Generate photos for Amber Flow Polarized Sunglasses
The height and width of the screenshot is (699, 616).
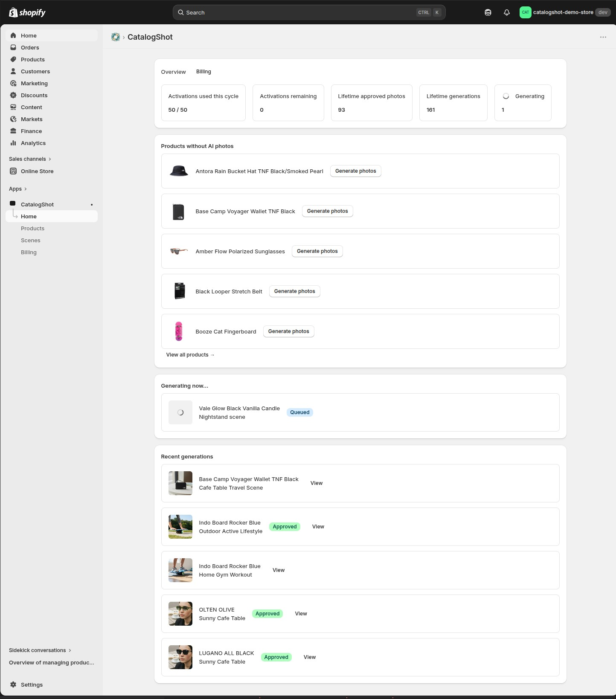pos(317,251)
